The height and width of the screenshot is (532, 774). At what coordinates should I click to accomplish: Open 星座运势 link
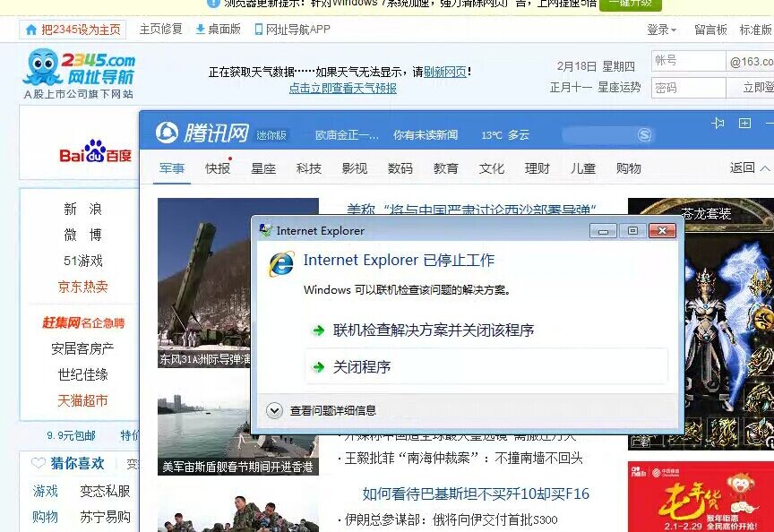619,88
